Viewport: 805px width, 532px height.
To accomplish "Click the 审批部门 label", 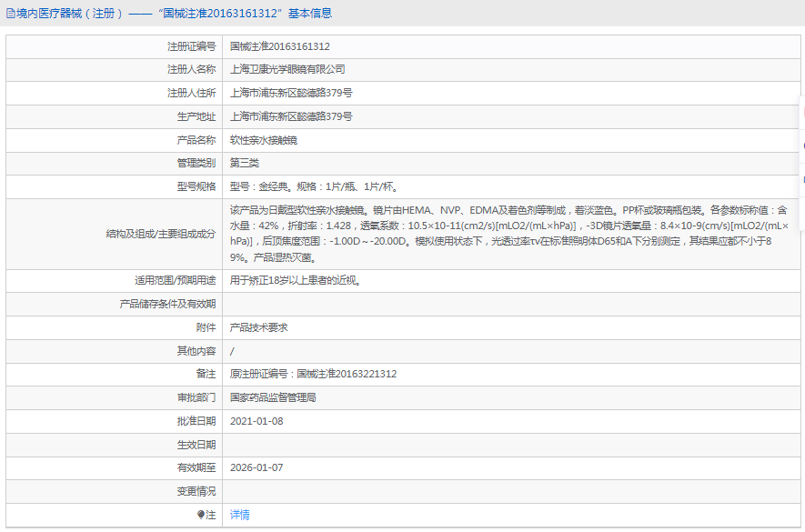I will coord(196,398).
